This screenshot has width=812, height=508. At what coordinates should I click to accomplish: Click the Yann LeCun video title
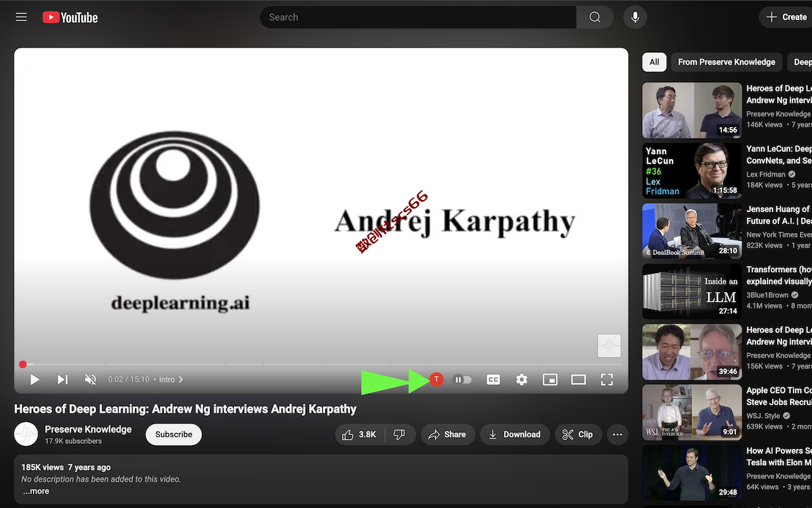click(779, 155)
